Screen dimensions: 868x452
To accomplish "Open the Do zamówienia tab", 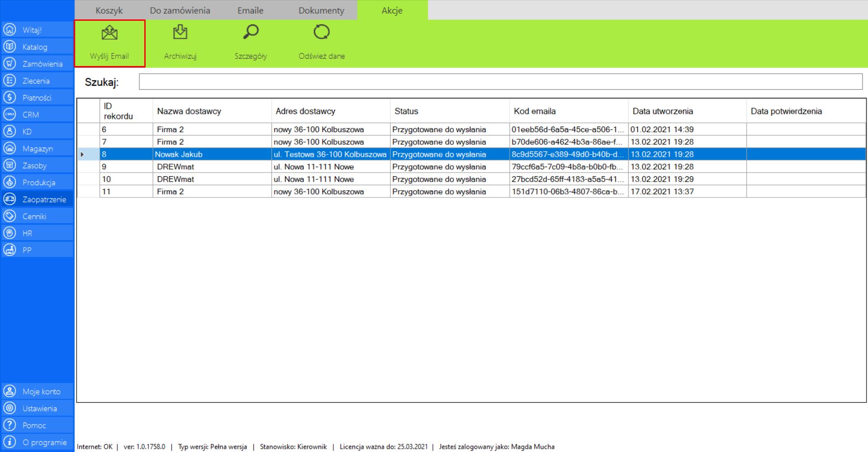I will click(180, 10).
